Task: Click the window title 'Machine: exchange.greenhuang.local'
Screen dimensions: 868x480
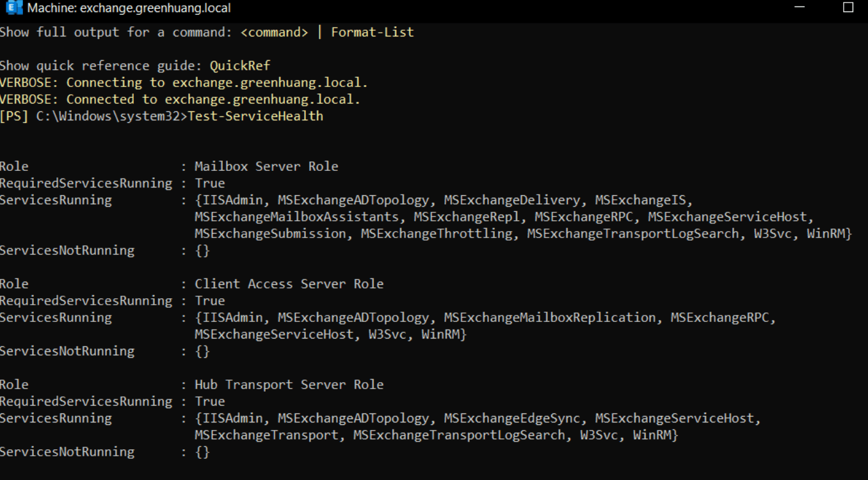Action: 129,8
